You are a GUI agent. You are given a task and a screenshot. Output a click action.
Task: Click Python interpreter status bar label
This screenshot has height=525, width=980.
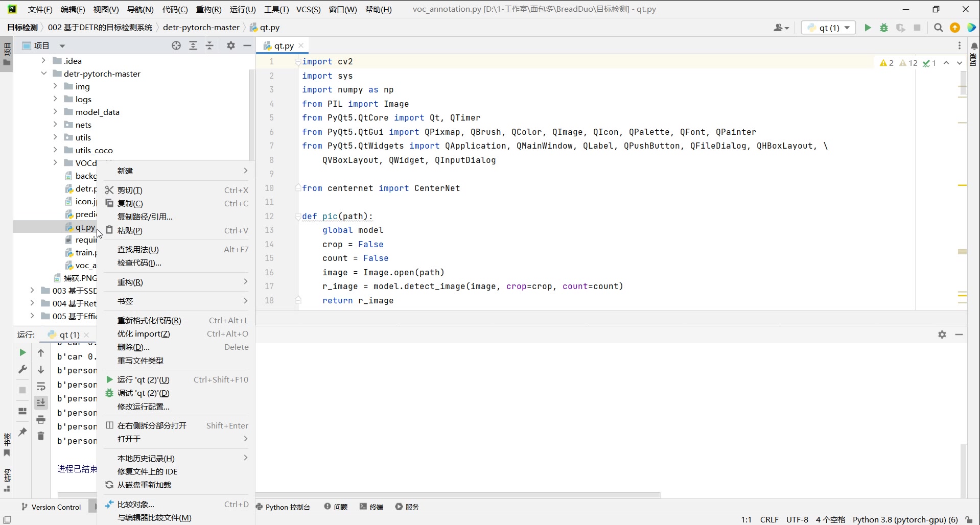click(905, 519)
